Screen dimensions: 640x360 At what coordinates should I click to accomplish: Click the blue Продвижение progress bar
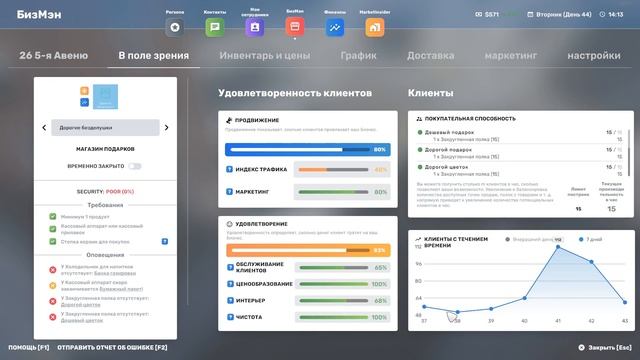[x=308, y=149]
